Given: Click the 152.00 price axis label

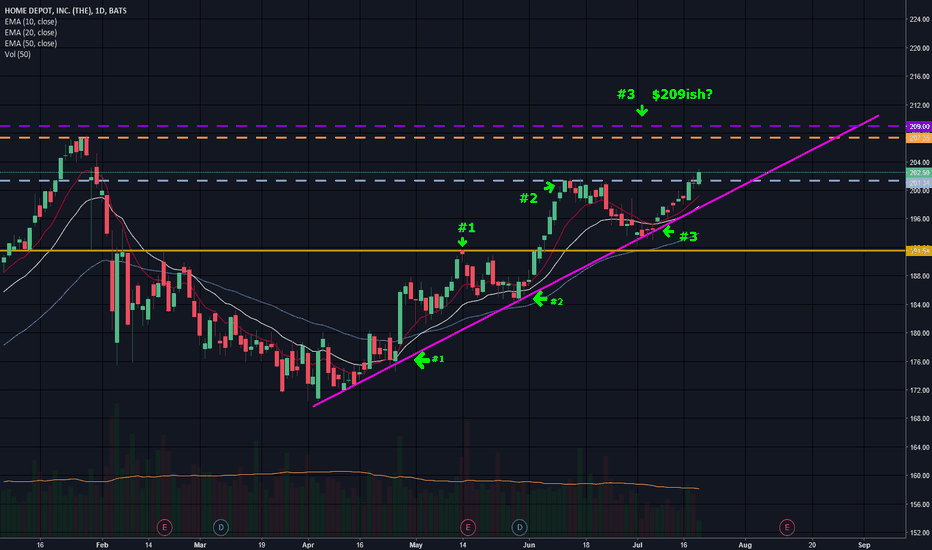Looking at the screenshot, I should [919, 533].
